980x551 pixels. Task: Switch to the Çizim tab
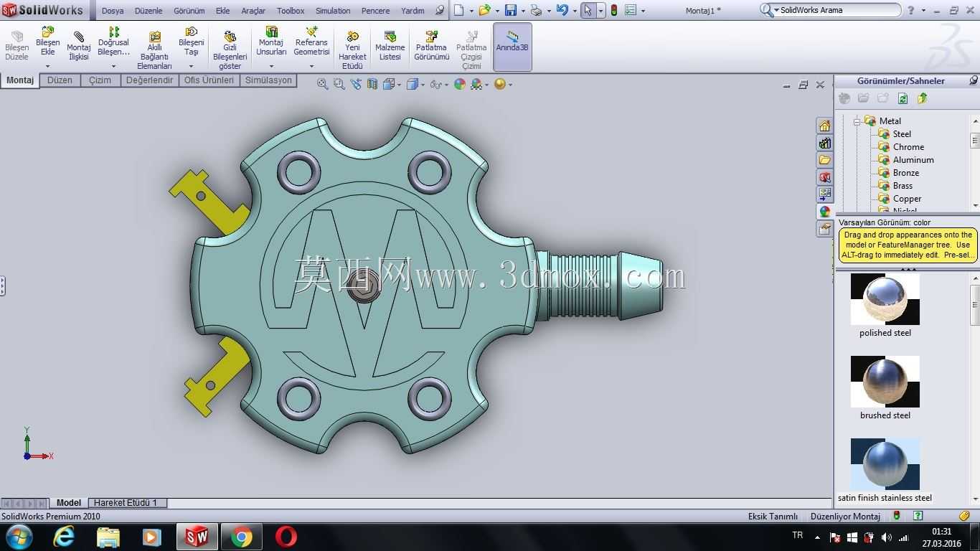(x=100, y=80)
